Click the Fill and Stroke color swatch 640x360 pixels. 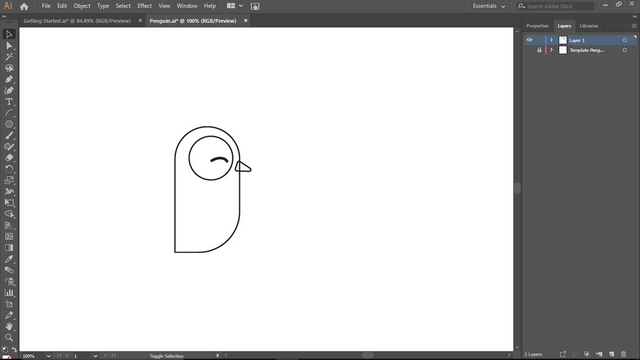(7, 357)
